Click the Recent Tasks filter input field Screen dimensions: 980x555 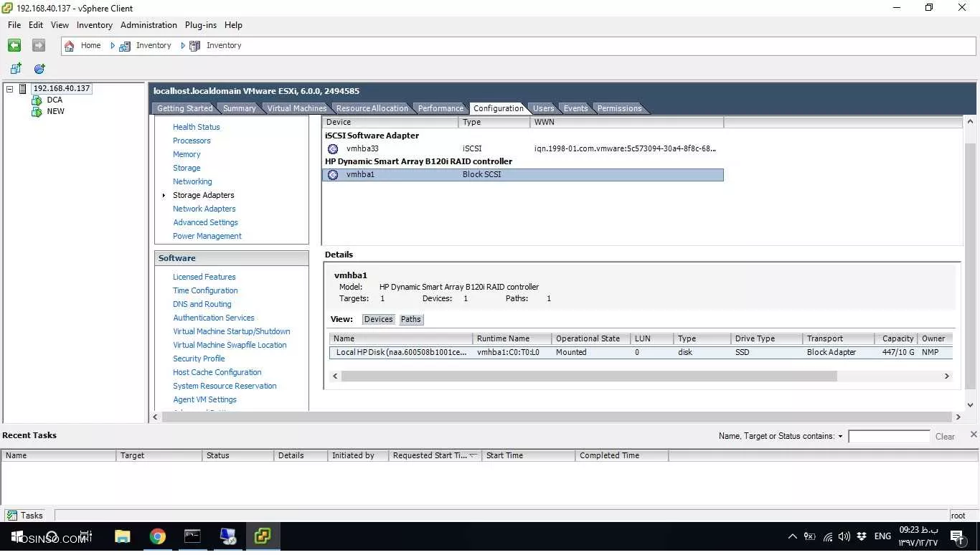889,436
